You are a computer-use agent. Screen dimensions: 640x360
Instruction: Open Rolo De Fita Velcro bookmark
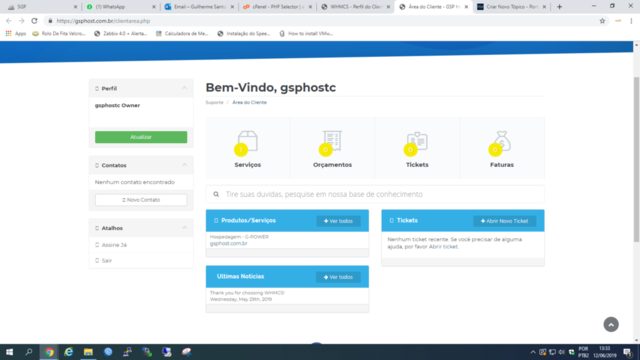click(x=59, y=33)
